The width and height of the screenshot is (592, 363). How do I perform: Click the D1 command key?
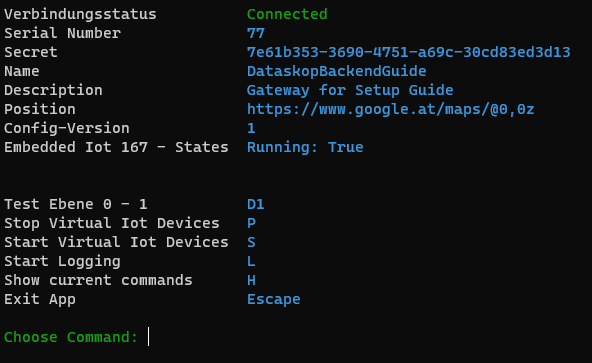(x=256, y=204)
